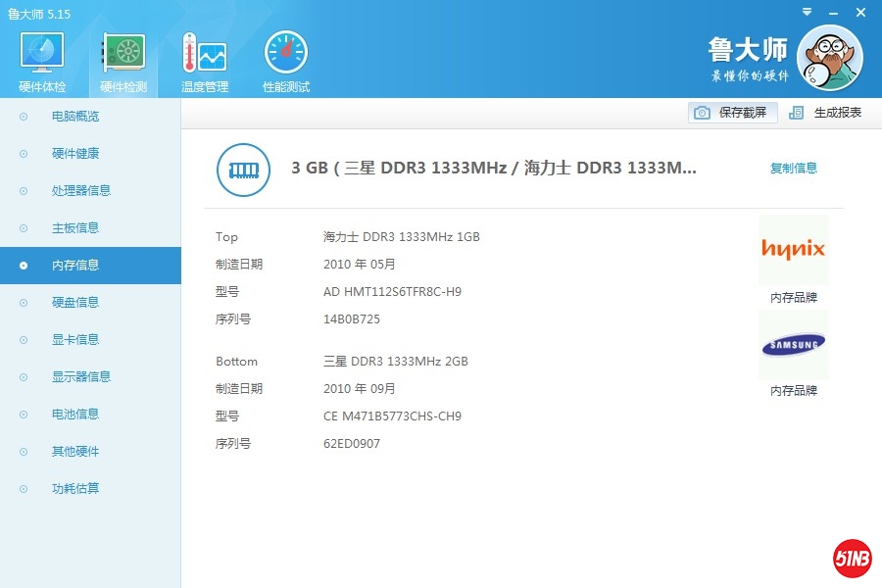Click 生成报表 generate report button
Viewport: 882px width, 588px height.
826,113
